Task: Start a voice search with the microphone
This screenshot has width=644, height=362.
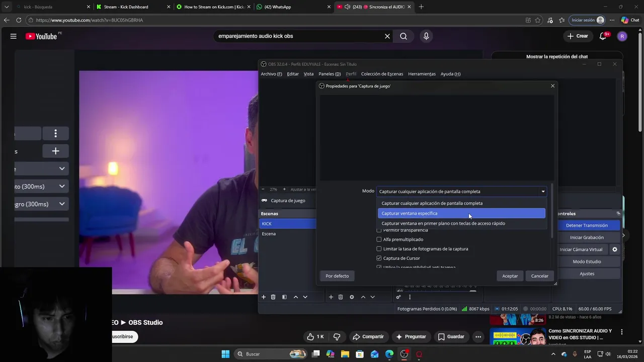Action: pyautogui.click(x=426, y=36)
